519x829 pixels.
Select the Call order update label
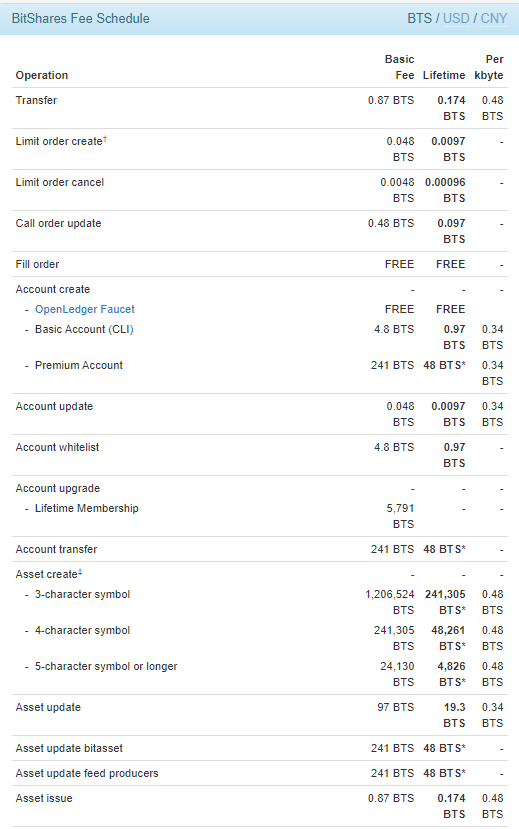click(x=58, y=223)
